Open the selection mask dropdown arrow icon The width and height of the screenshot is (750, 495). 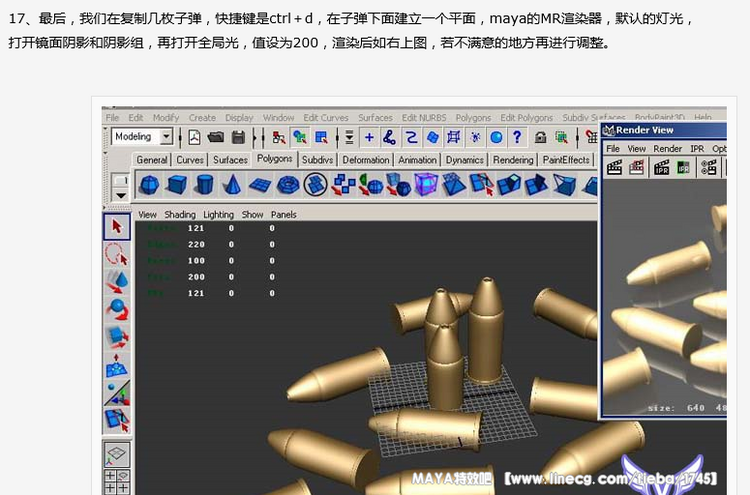click(349, 138)
